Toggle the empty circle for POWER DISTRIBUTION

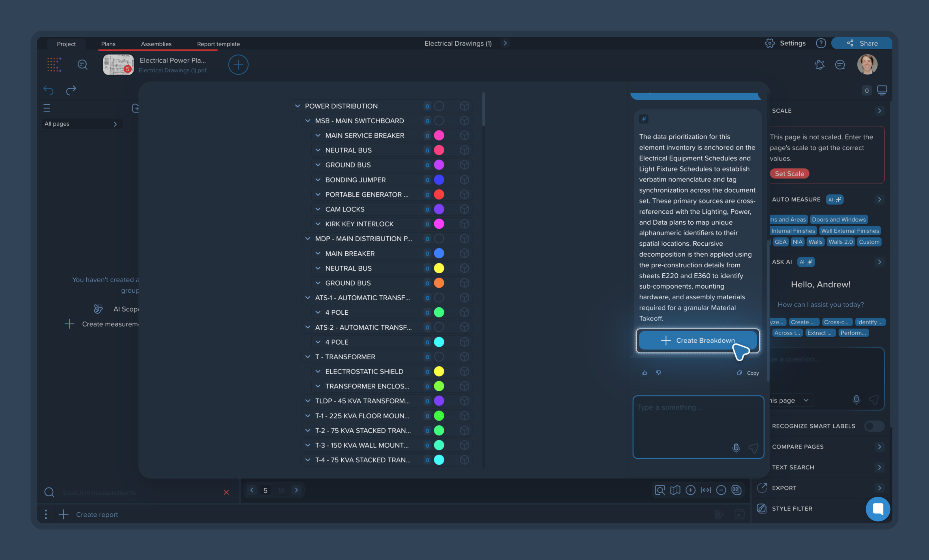[x=439, y=106]
